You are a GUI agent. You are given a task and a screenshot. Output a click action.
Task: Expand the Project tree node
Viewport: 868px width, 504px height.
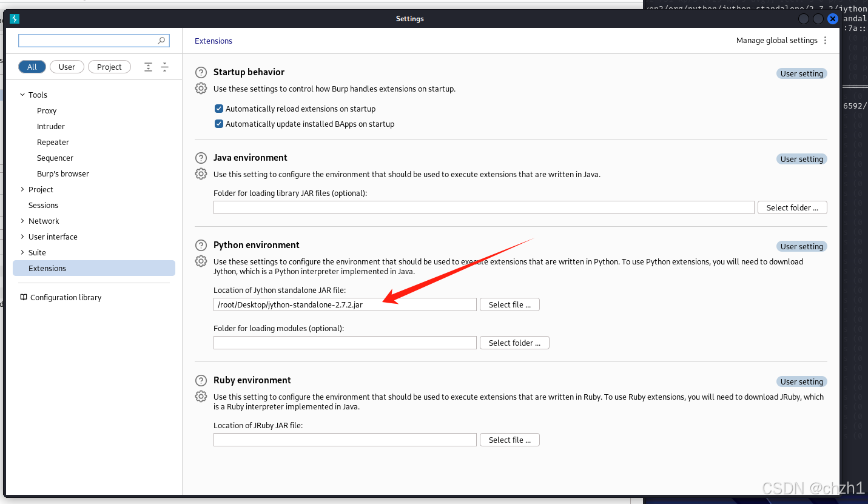tap(22, 189)
